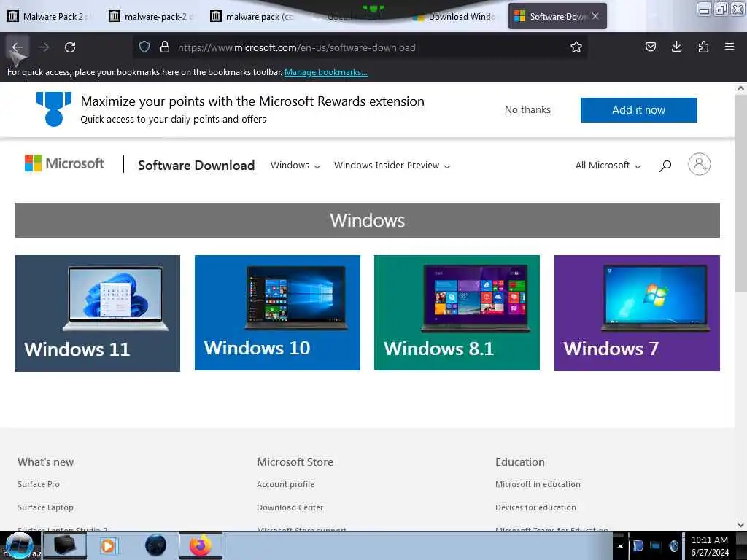
Task: Click the Add it now button
Action: click(x=638, y=110)
